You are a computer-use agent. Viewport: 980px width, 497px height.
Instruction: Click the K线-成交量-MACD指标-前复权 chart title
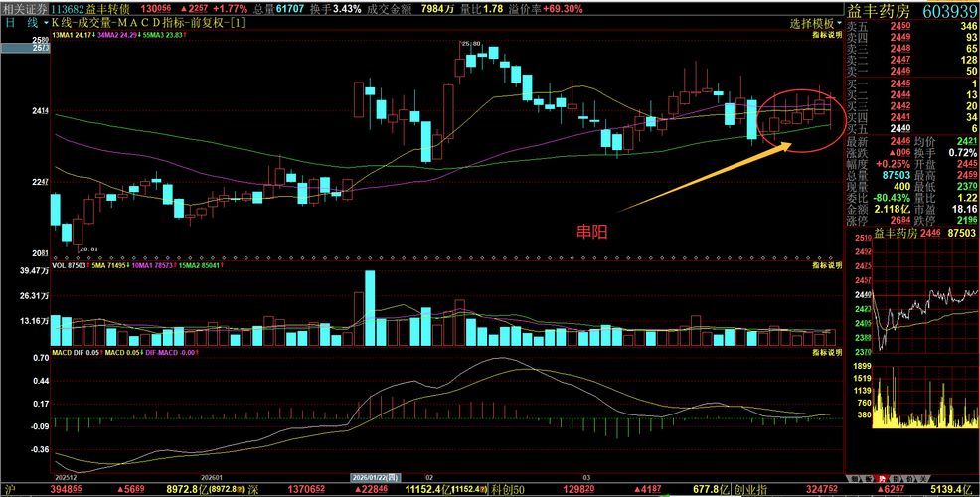tap(149, 23)
